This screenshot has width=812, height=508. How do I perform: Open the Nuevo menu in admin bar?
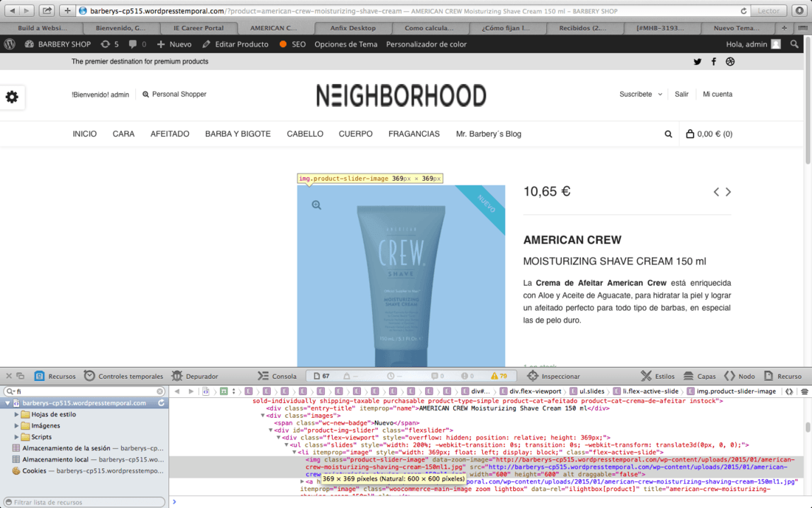tap(174, 44)
